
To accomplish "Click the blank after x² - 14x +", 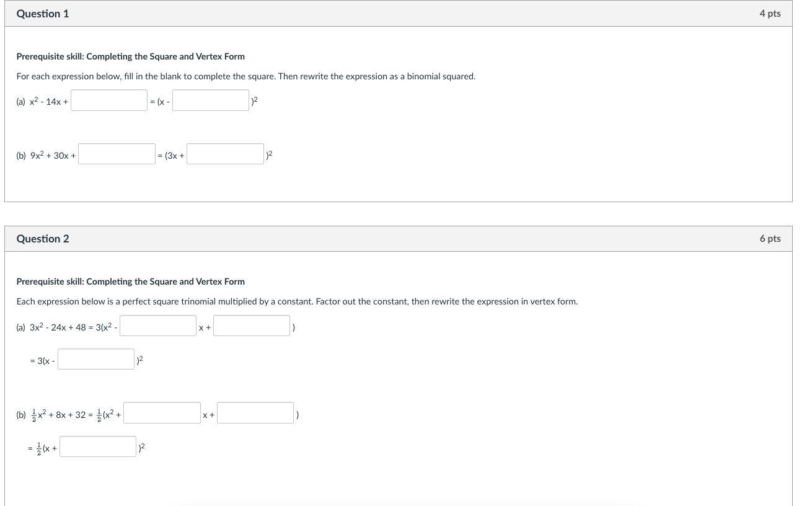I will pos(109,100).
